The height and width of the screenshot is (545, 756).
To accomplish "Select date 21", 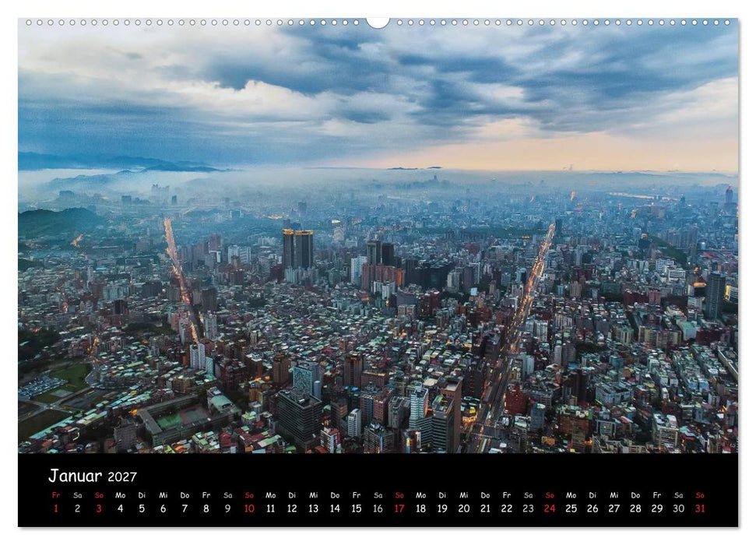I will point(485,508).
